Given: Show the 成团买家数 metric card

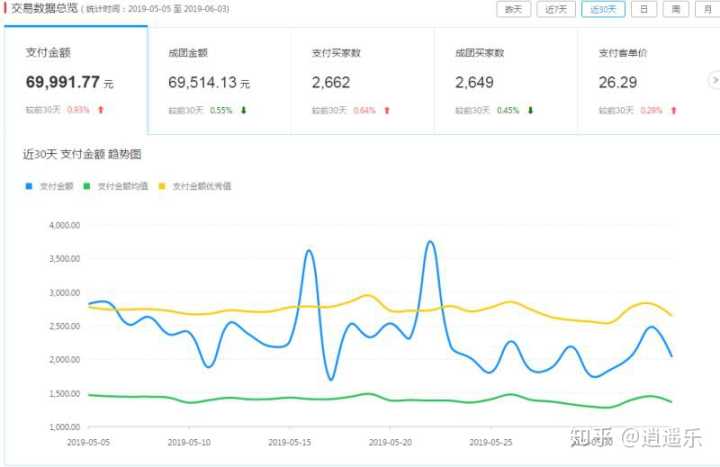Looking at the screenshot, I should [x=504, y=80].
